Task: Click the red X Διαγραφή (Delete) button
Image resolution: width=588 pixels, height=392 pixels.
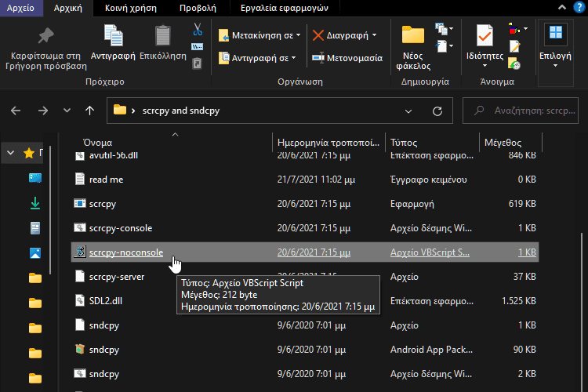Action: [x=340, y=35]
